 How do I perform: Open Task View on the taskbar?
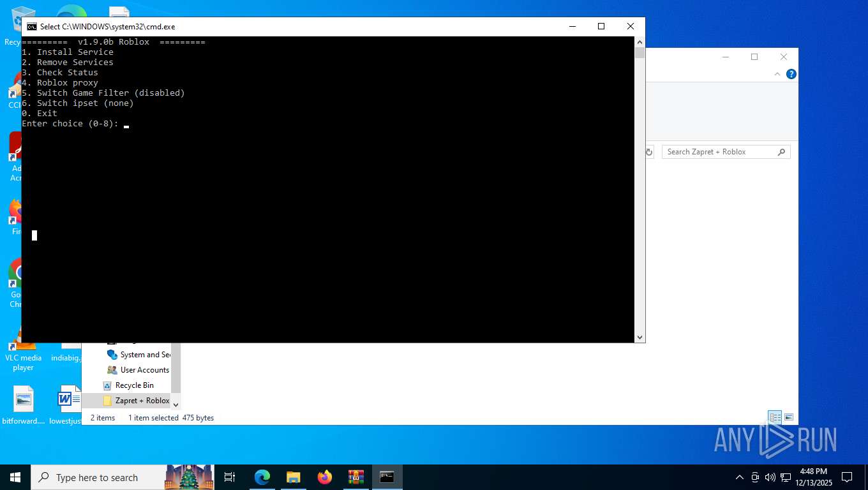[230, 477]
